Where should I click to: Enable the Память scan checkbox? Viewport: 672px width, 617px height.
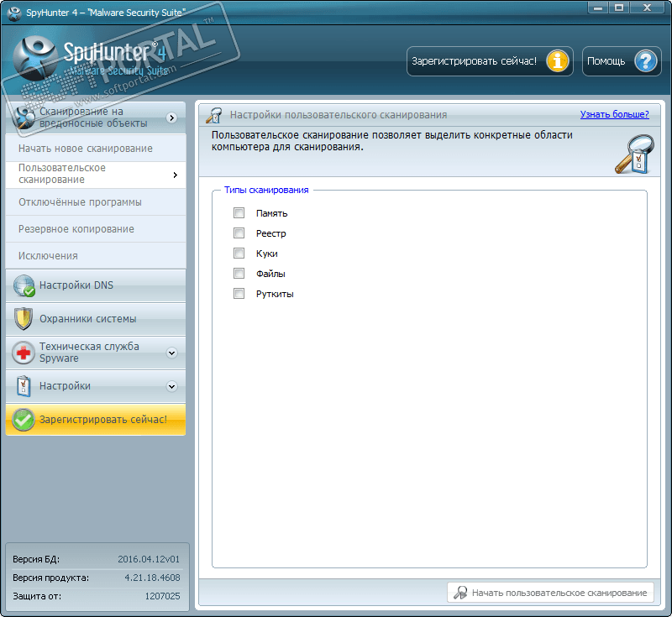coord(239,213)
